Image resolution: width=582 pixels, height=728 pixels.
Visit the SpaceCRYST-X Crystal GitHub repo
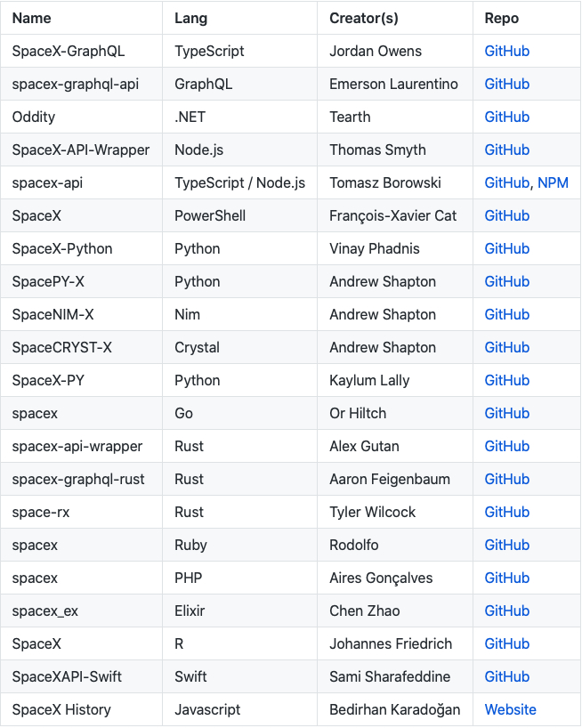tap(507, 348)
